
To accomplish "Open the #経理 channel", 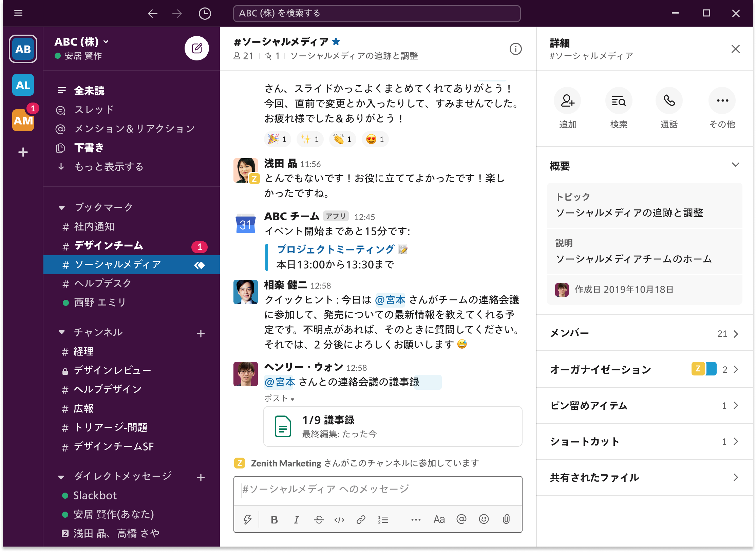I will [x=132, y=352].
